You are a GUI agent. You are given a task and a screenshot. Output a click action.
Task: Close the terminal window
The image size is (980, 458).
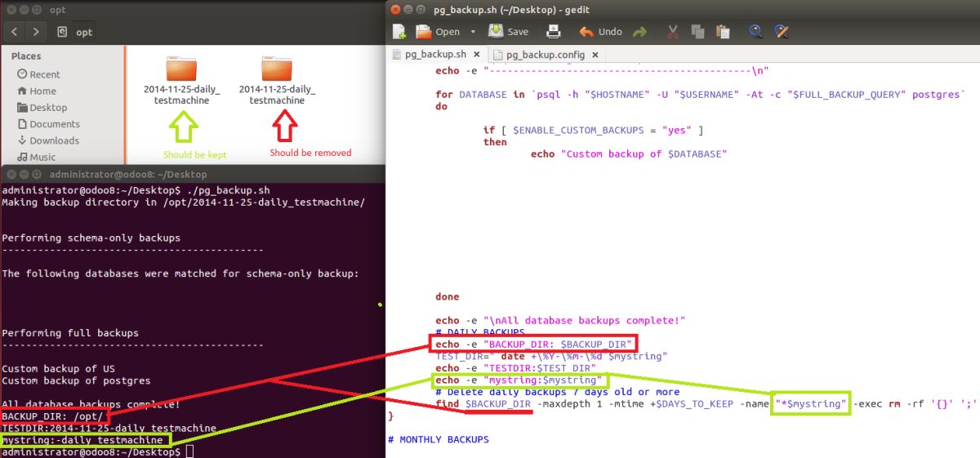tap(10, 174)
